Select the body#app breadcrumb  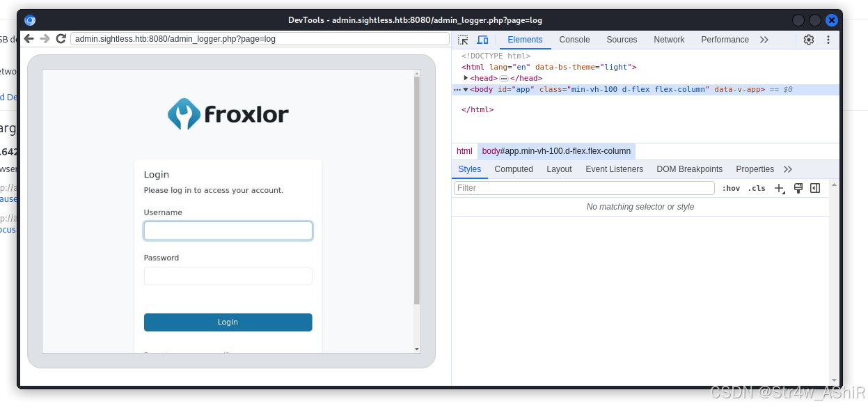[556, 151]
